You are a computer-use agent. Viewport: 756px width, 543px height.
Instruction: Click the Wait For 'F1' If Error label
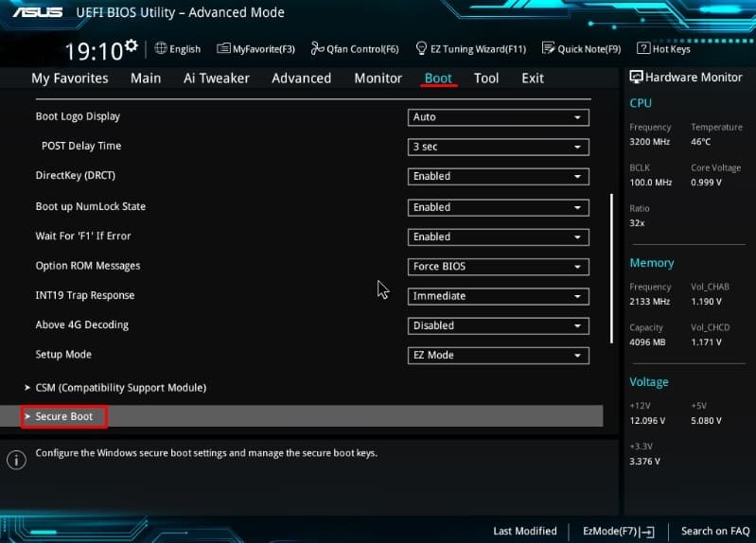[x=83, y=236]
